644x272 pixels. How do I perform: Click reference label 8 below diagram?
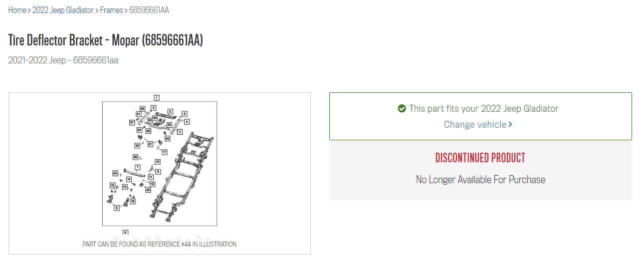125,232
